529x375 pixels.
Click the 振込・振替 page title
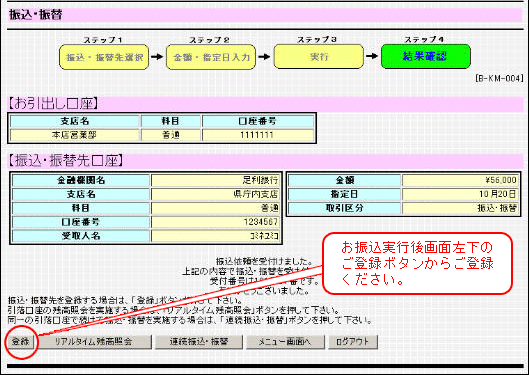(35, 15)
